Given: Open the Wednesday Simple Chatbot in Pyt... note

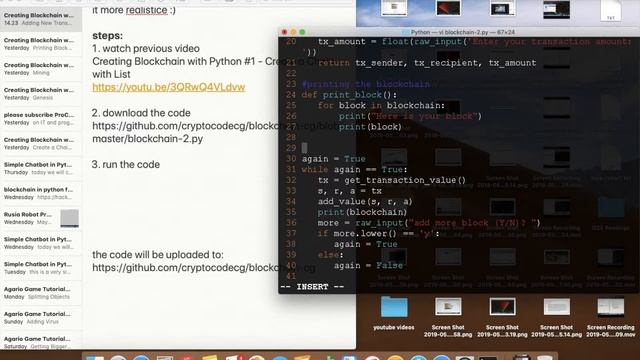Looking at the screenshot, I should point(41,243).
